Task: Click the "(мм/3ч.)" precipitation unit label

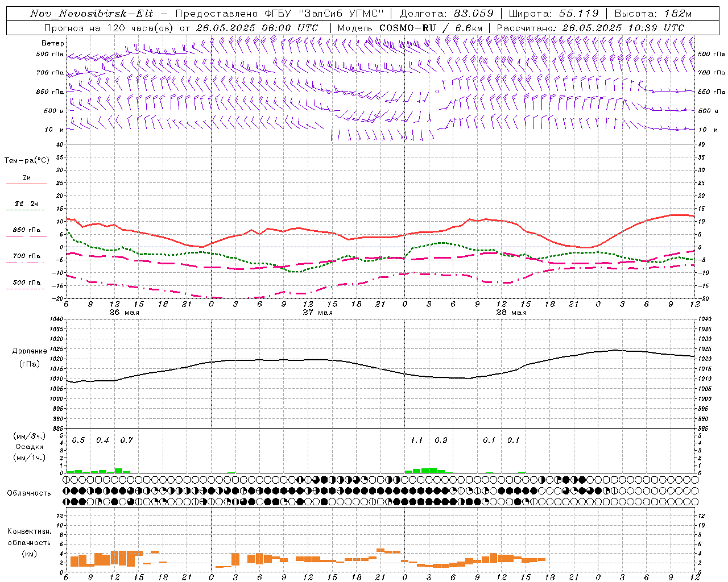Action: [x=30, y=436]
